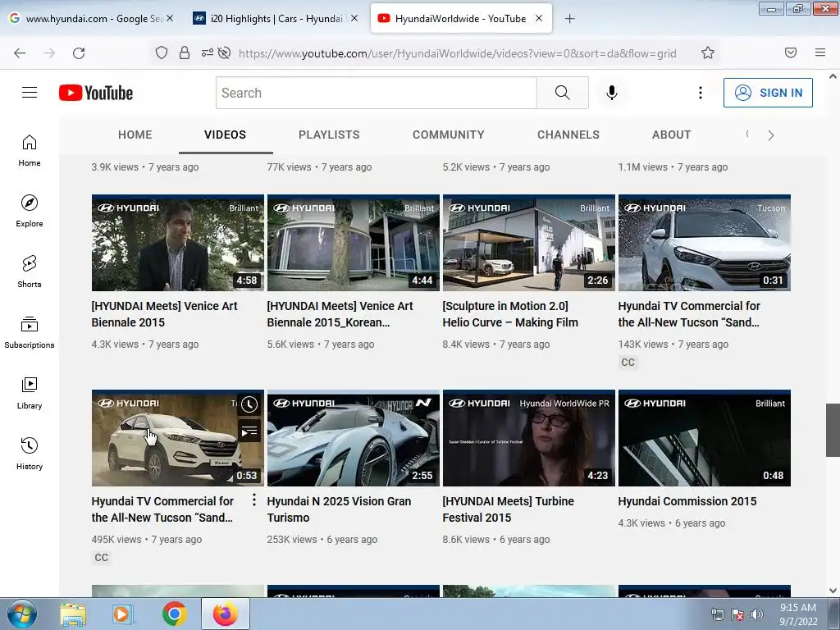Show more channel tabs with right chevron
Viewport: 840px width, 630px height.
click(771, 135)
